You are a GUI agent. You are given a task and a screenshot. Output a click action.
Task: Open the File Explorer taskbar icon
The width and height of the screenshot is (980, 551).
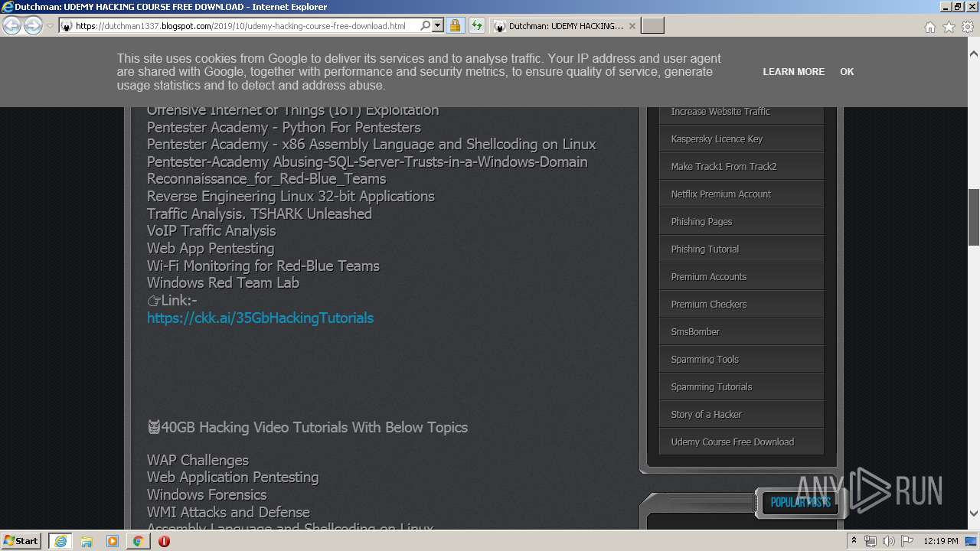(x=87, y=541)
